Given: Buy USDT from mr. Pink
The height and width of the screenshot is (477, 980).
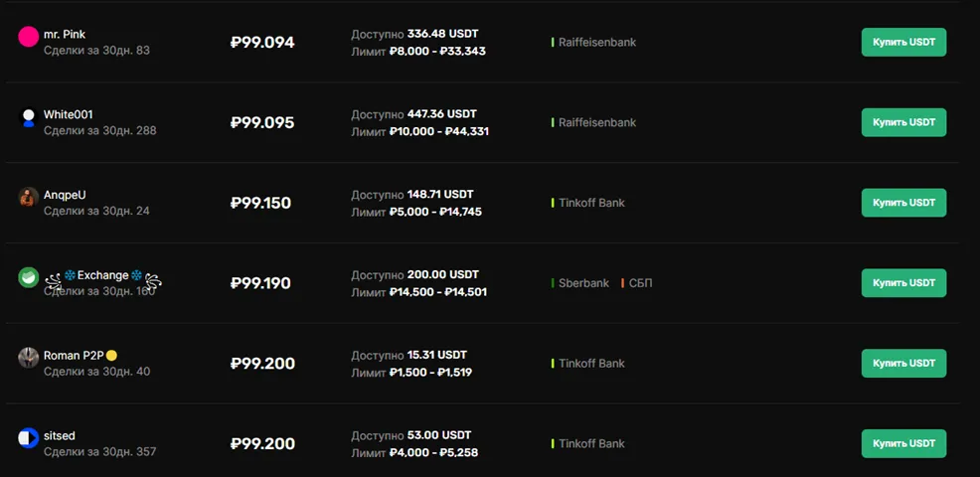Looking at the screenshot, I should [x=903, y=43].
